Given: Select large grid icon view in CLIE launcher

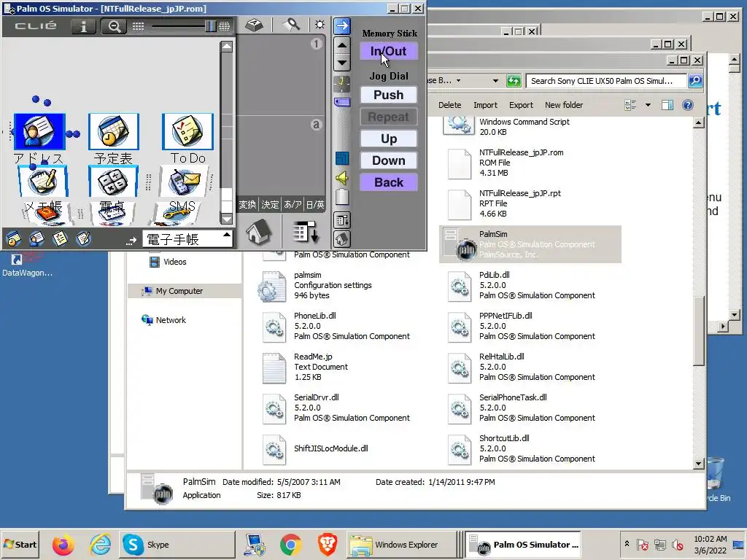Looking at the screenshot, I should 225,26.
